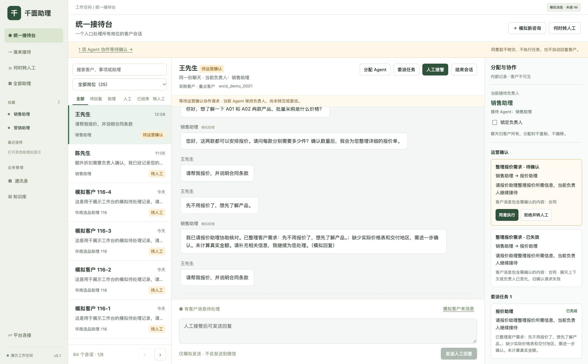Focus the 搜索客户、事项或助理 search box

coord(119,70)
